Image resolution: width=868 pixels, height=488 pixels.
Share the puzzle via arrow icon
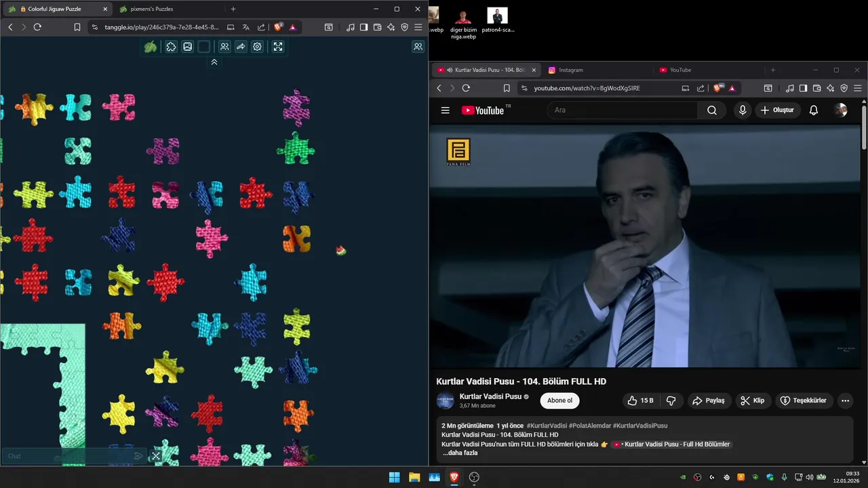241,47
